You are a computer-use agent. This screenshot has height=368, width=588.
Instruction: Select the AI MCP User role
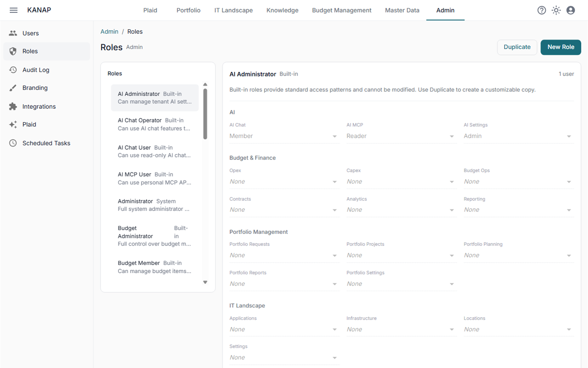click(155, 178)
